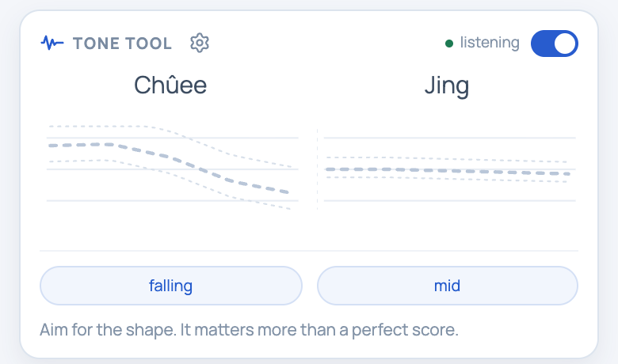Click the green listening status dot
The height and width of the screenshot is (364, 618).
click(449, 44)
